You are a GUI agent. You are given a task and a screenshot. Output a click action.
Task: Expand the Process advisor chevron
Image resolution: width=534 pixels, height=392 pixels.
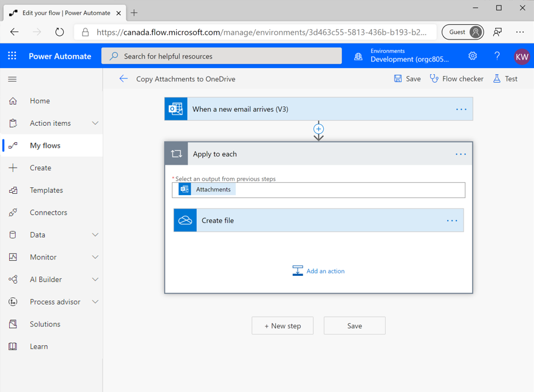95,301
